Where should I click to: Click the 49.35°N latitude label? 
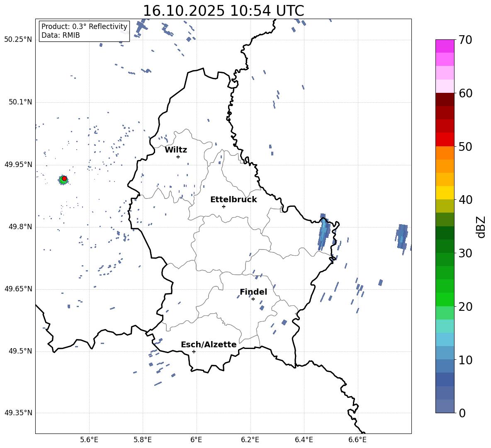tap(18, 413)
